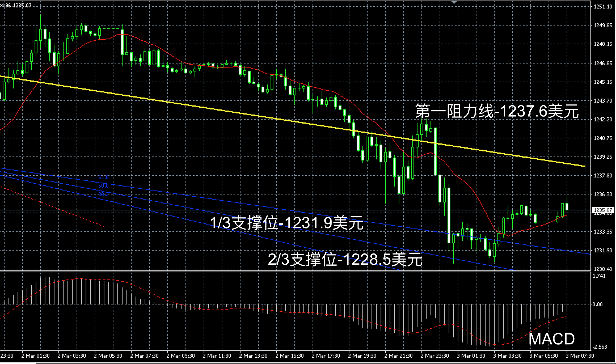Click the MACD 0.00 scale level
616x364 pixels.
(x=597, y=304)
